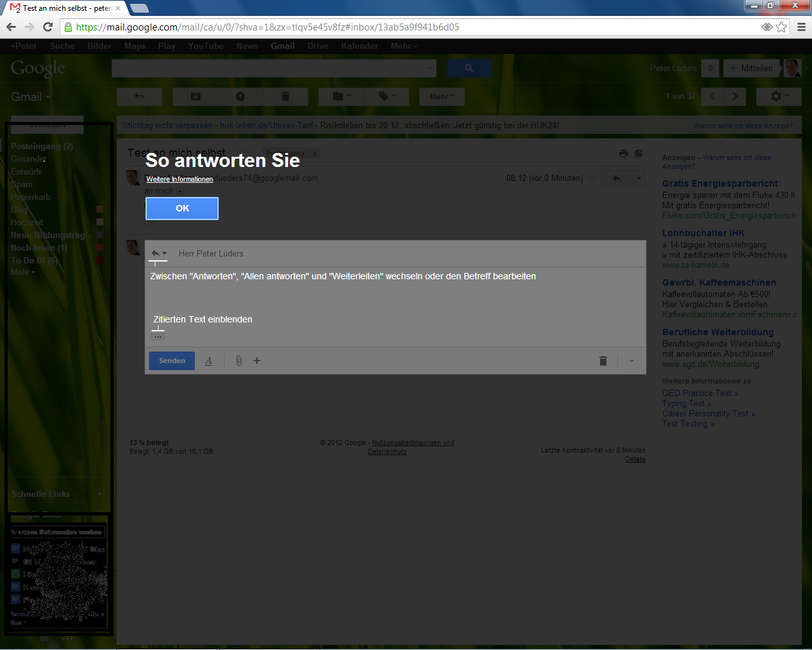The image size is (812, 650).
Task: Open more reply options arrow beside discard
Action: [631, 361]
